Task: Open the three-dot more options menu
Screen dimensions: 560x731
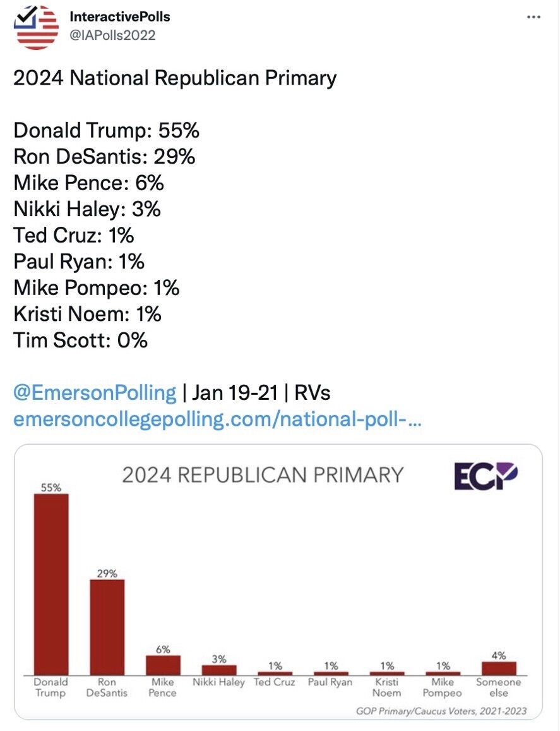Action: pyautogui.click(x=533, y=17)
